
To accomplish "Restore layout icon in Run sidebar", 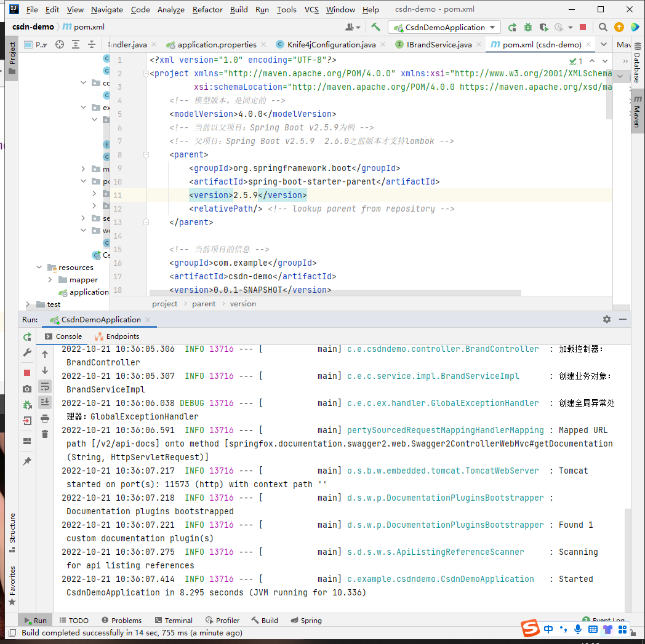I will click(27, 441).
